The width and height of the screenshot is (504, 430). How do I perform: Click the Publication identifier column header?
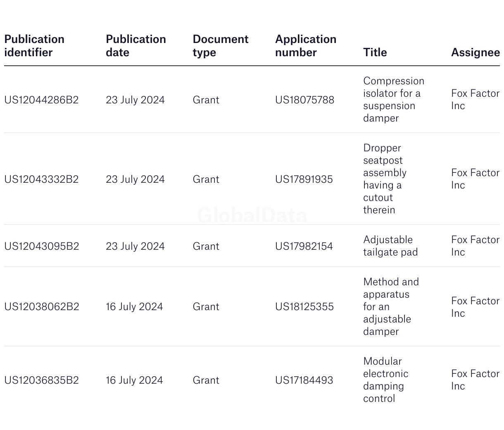coord(34,46)
